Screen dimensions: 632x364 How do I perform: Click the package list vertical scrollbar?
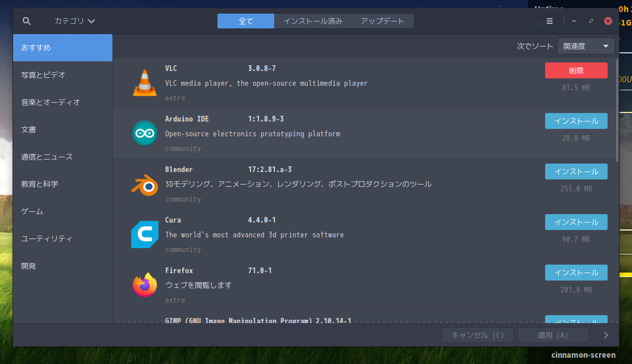(x=617, y=111)
